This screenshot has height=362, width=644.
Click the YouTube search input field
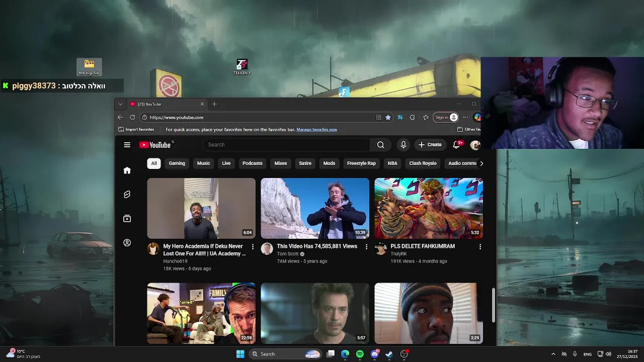[287, 145]
